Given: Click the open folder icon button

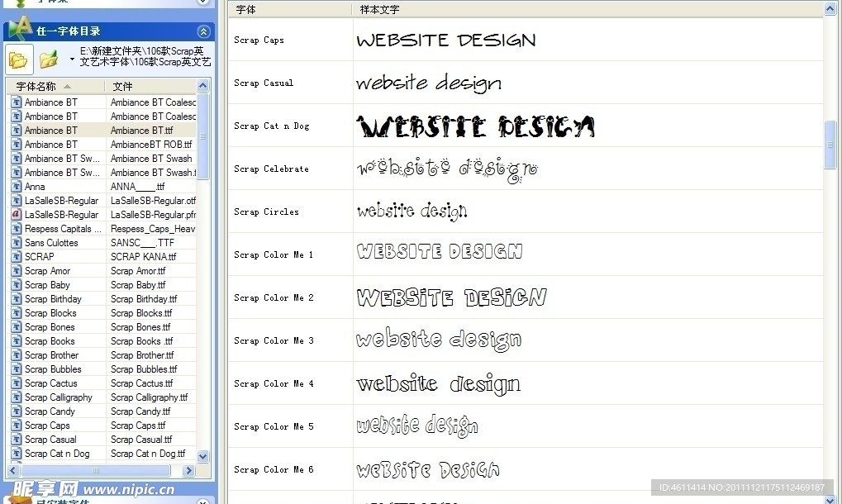Looking at the screenshot, I should [19, 59].
